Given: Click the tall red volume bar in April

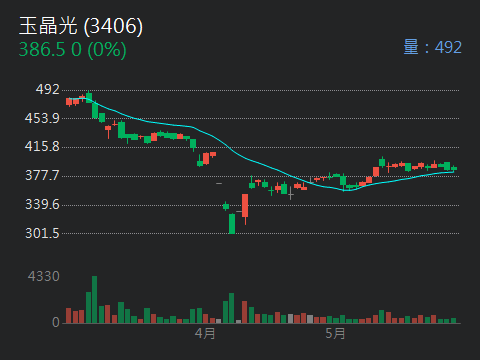Looking at the screenshot, I should (x=245, y=312).
